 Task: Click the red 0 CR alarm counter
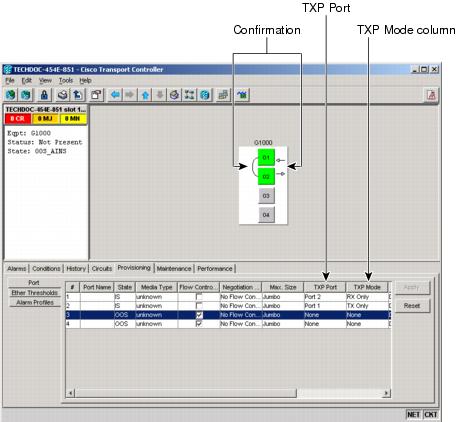pyautogui.click(x=18, y=119)
